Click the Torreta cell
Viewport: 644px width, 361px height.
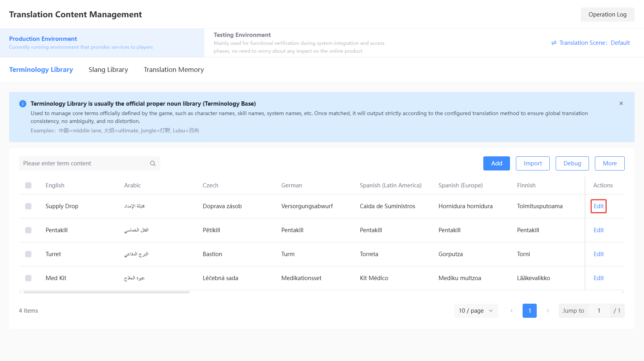click(369, 254)
